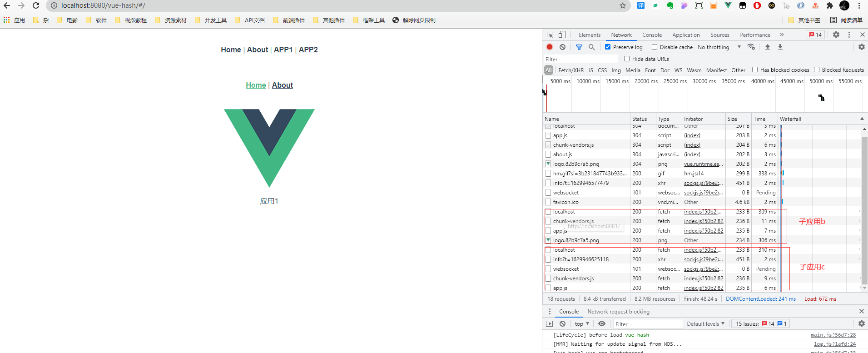Viewport: 868px width, 353px height.
Task: Open the Chrome extensions puzzle icon
Action: tap(830, 5)
